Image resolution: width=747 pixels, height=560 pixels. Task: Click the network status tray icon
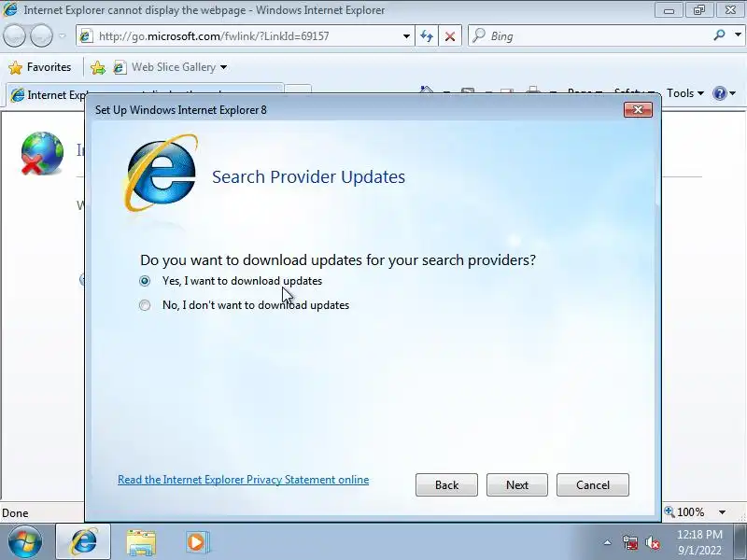[630, 542]
